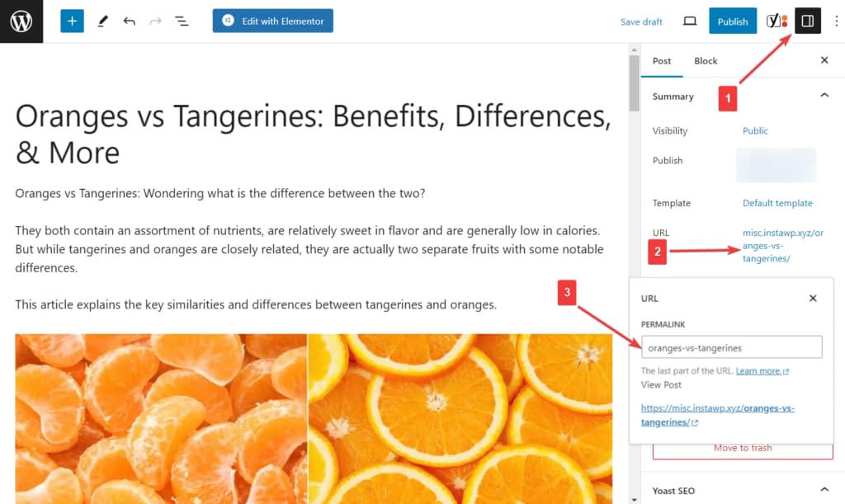Click Move to trash
This screenshot has height=504, width=845.
point(742,448)
